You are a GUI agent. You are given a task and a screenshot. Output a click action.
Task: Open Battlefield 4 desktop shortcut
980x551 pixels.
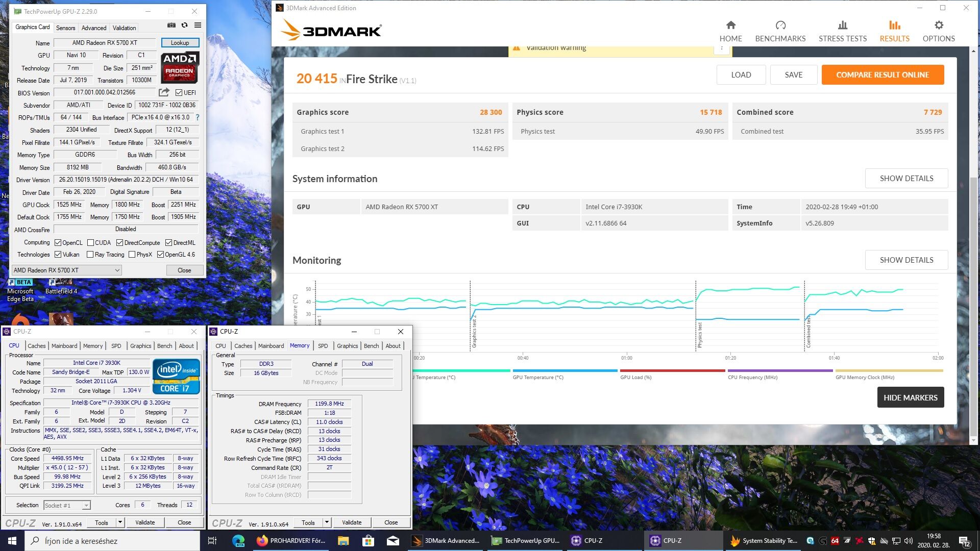[61, 287]
